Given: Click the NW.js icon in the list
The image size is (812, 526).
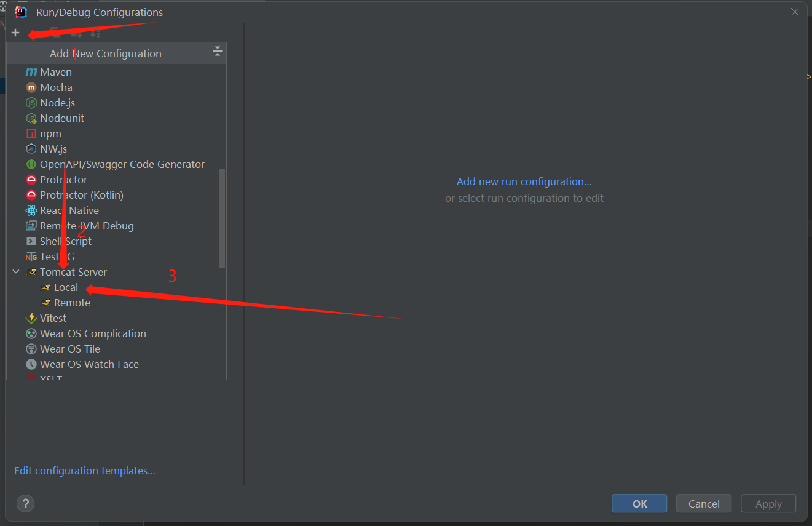Looking at the screenshot, I should point(31,149).
